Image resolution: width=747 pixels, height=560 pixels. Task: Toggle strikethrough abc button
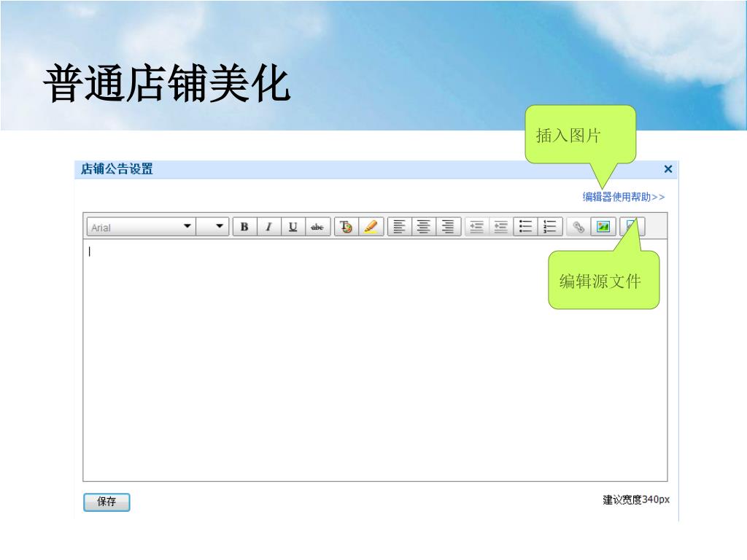[318, 227]
